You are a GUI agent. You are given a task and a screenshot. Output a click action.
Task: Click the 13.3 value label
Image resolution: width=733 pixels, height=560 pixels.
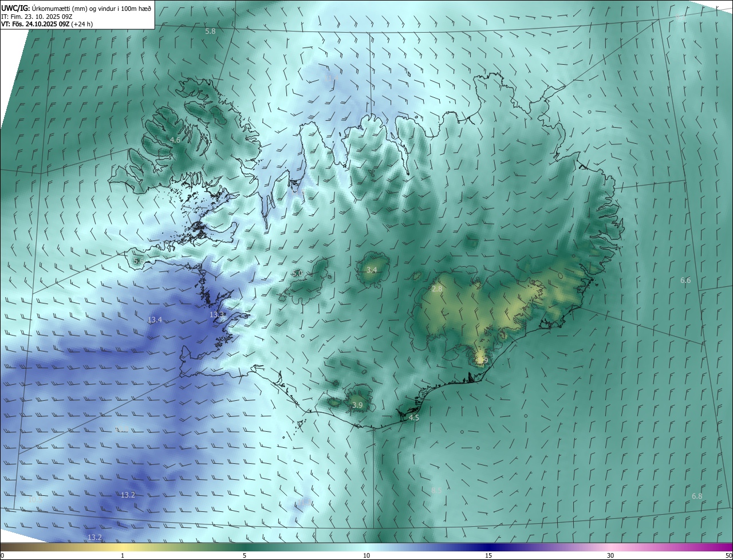click(x=217, y=315)
